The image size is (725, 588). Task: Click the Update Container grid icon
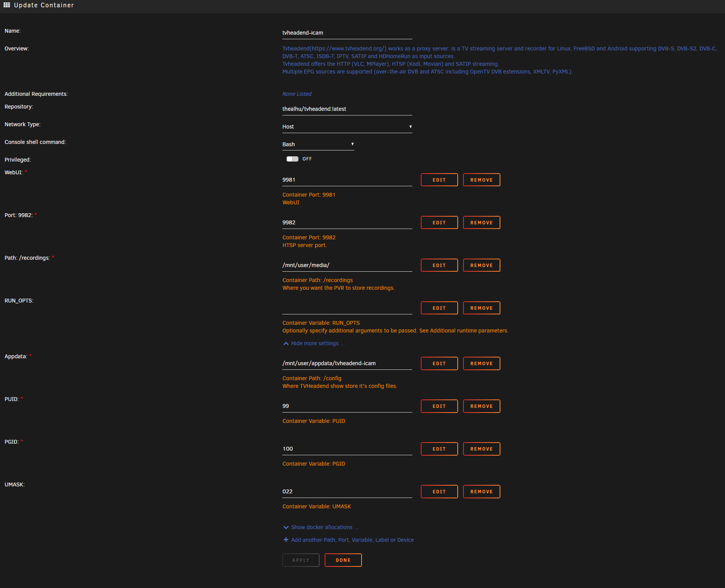click(x=7, y=5)
